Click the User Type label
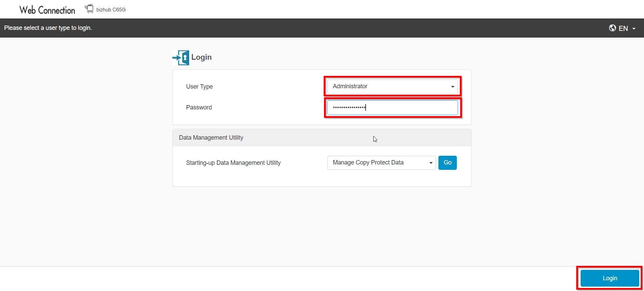 199,87
